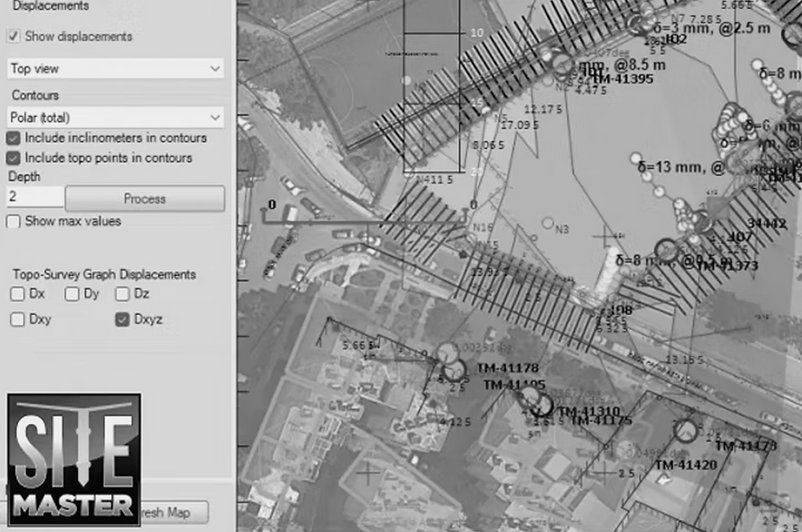Uncheck Include inclinometers in contours
This screenshot has width=802, height=532.
13,138
